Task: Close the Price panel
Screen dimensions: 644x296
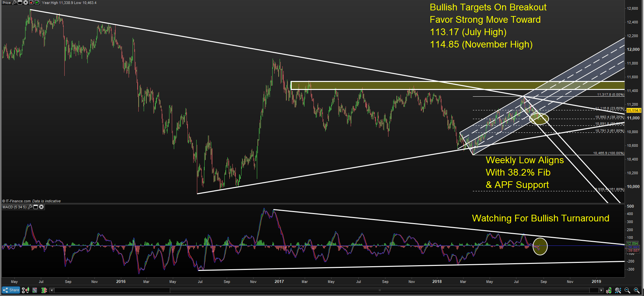Action: [x=25, y=3]
